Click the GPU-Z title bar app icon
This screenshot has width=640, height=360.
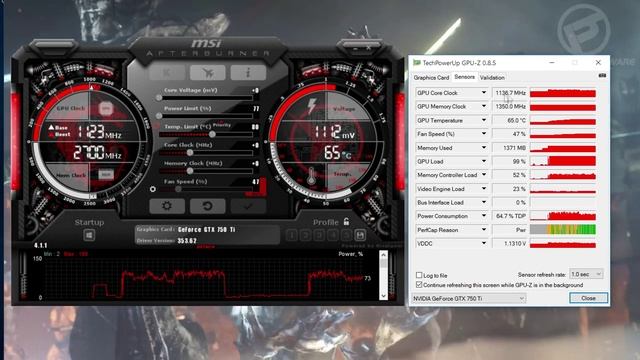pyautogui.click(x=416, y=62)
